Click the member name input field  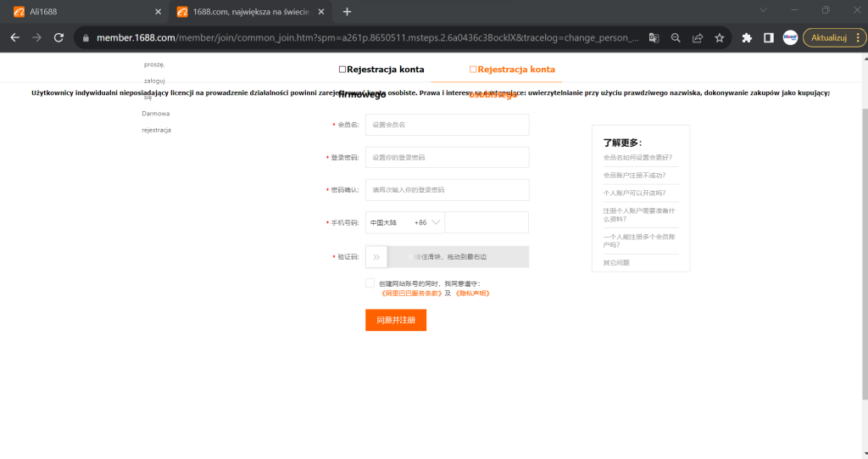447,125
